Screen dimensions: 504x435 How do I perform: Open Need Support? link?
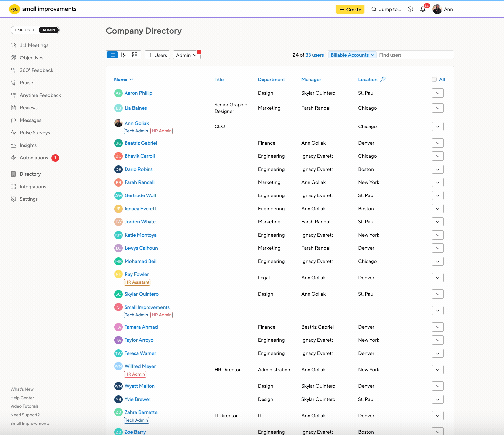(25, 415)
